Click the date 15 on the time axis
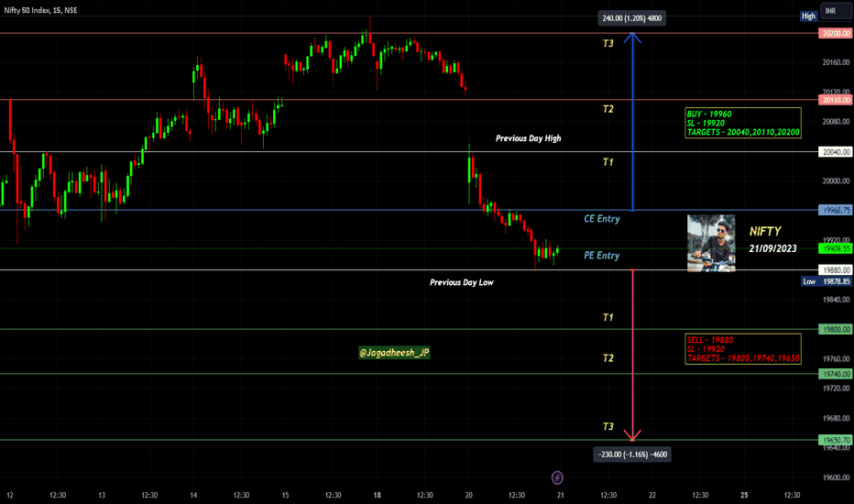The height and width of the screenshot is (504, 854). [x=285, y=495]
